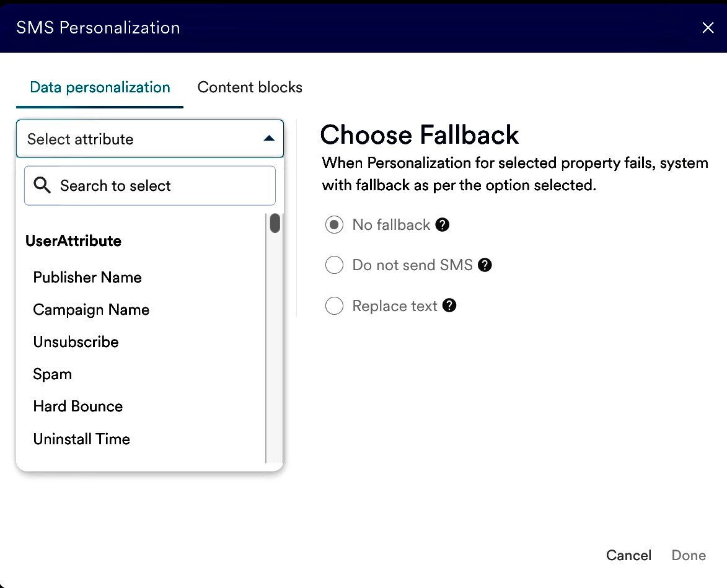The width and height of the screenshot is (727, 588).
Task: Collapse the Select attribute dropdown
Action: click(150, 139)
